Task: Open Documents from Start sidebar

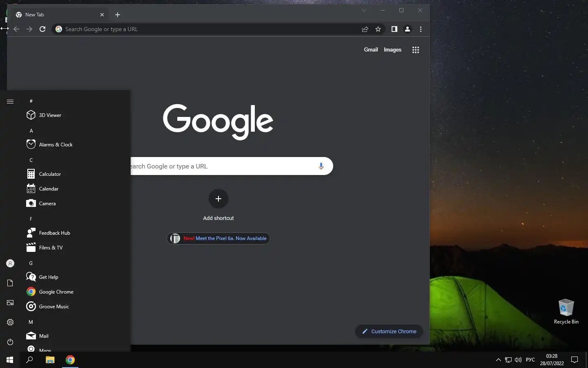Action: 10,283
